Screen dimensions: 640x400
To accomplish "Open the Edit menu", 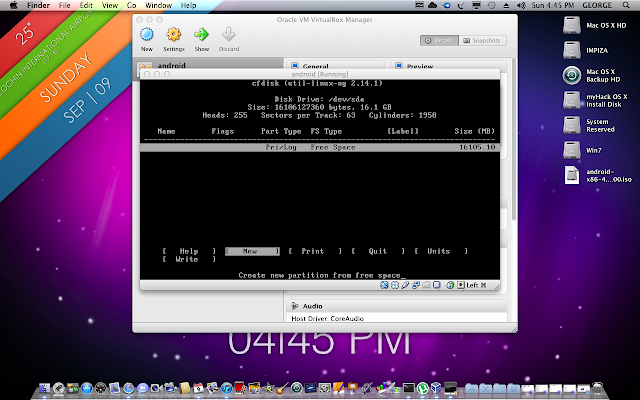I will click(x=86, y=5).
